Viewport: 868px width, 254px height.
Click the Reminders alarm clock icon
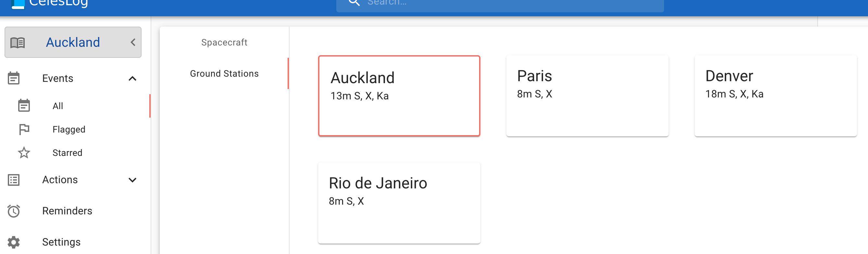click(14, 211)
